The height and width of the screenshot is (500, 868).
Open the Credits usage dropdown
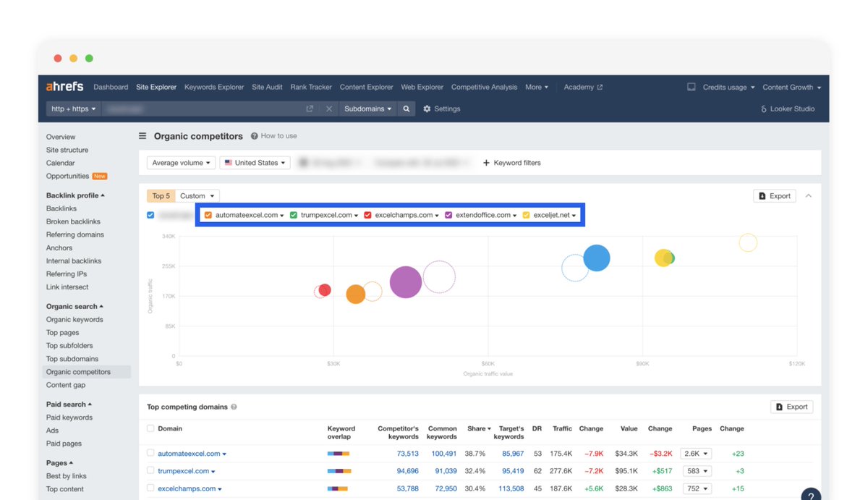pyautogui.click(x=728, y=87)
